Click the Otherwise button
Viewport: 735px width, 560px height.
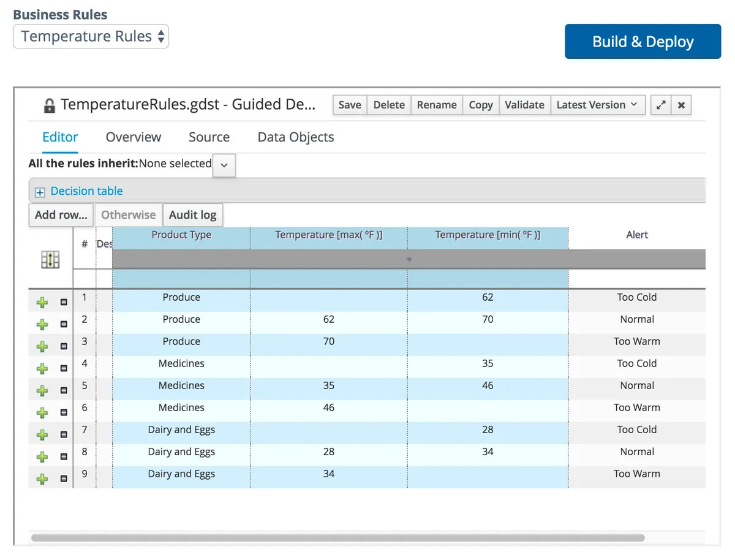click(x=128, y=215)
